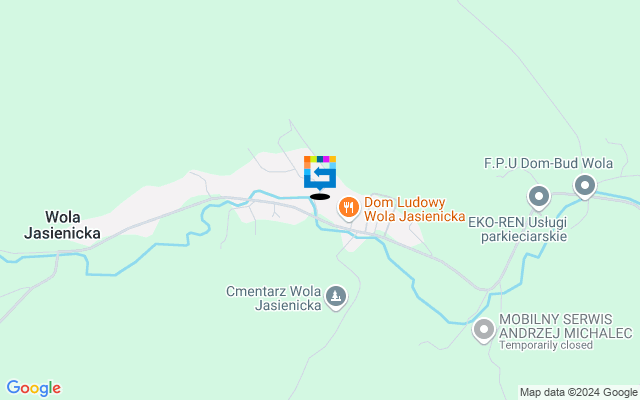Select the MOBILNY SERWIS gray pin
Viewport: 640px width, 400px height.
tap(484, 331)
